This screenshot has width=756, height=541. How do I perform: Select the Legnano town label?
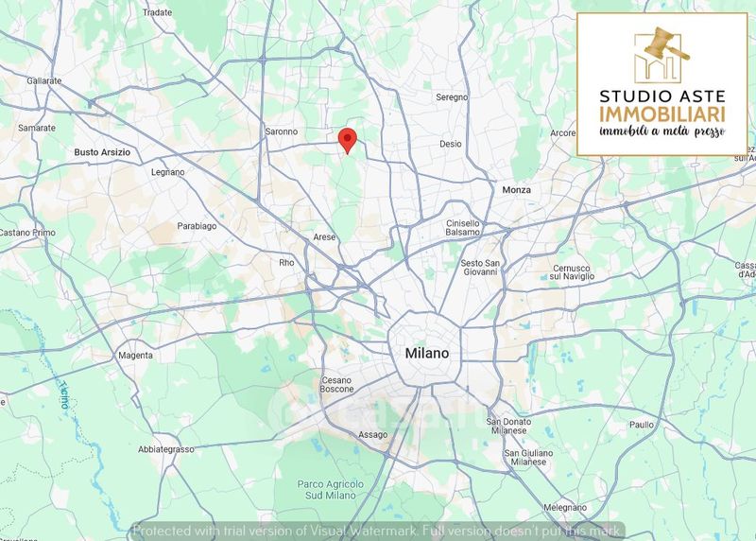click(x=168, y=172)
